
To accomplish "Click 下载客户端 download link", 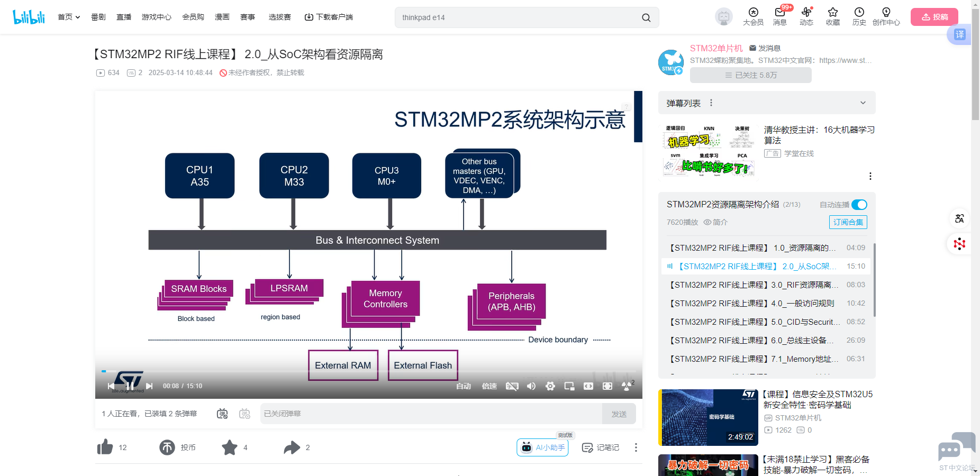I will click(x=329, y=17).
